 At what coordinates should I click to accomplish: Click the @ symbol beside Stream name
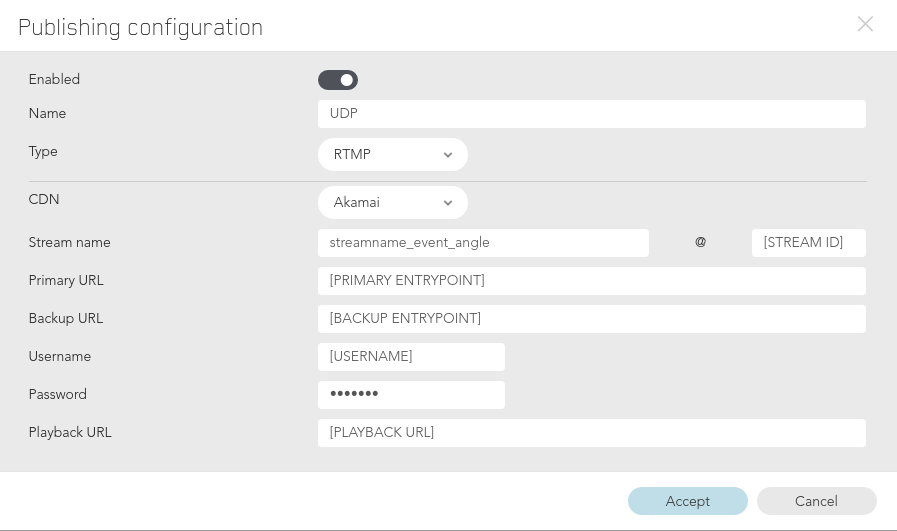coord(700,242)
